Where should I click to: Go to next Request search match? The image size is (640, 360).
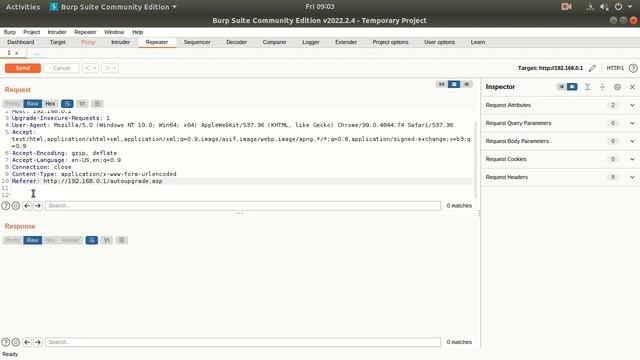(38, 206)
